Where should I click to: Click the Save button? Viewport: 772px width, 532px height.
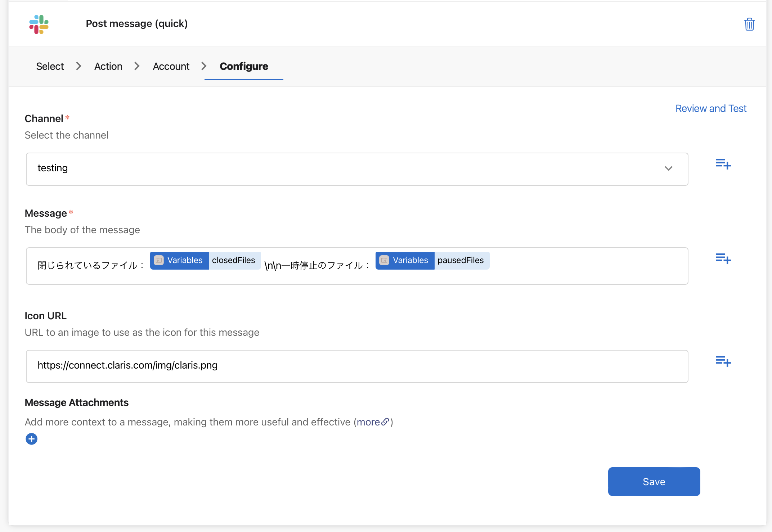[x=654, y=482]
